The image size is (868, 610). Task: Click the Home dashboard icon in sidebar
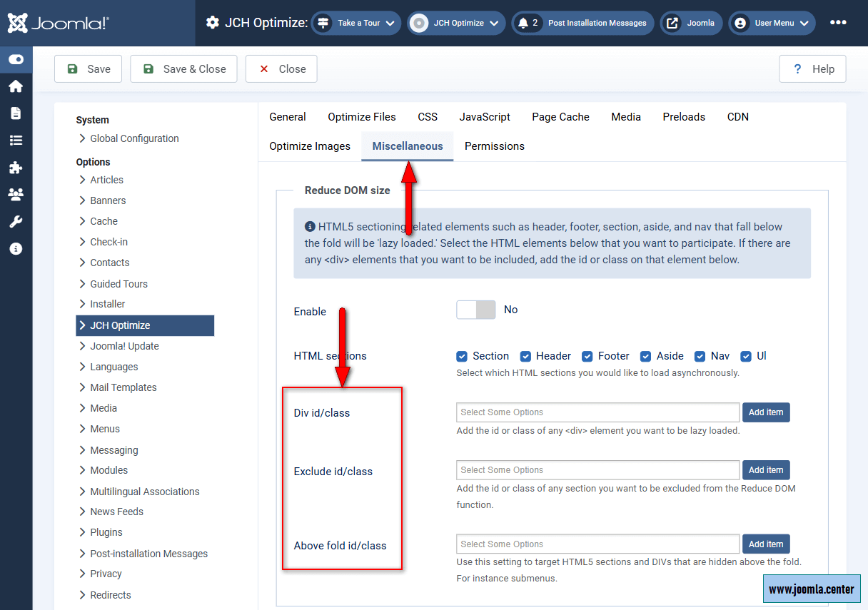(x=16, y=86)
